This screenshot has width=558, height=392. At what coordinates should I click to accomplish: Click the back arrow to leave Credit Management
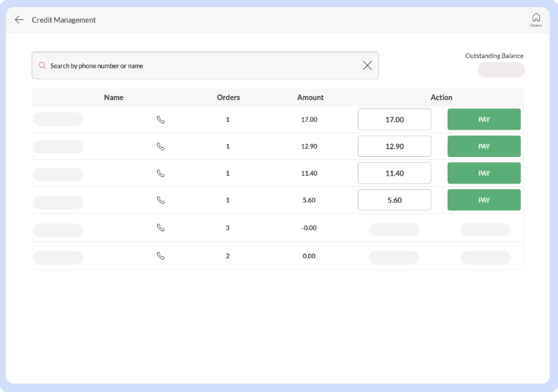coord(19,19)
